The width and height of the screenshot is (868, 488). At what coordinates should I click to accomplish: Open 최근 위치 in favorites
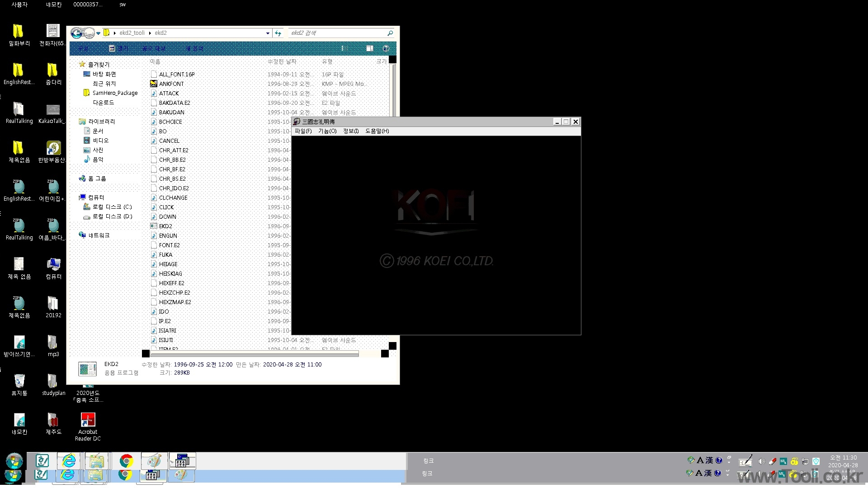coord(104,84)
